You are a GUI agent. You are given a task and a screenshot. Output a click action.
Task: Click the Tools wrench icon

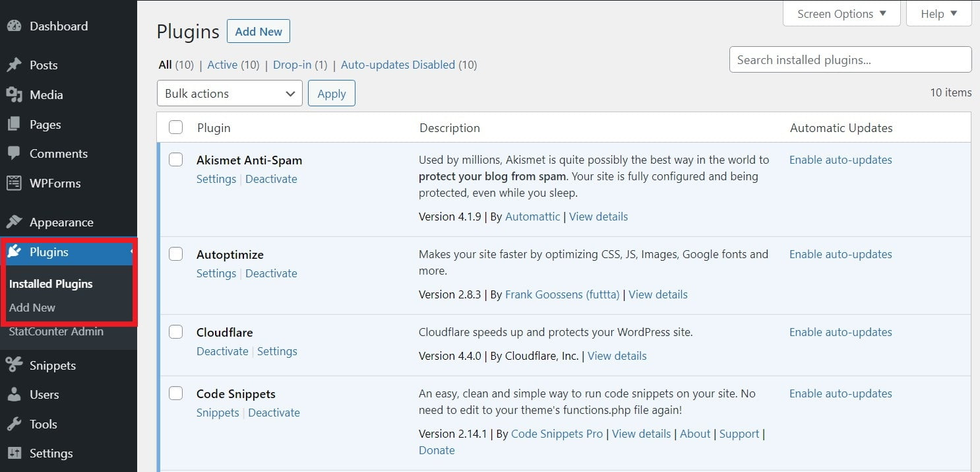tap(15, 424)
